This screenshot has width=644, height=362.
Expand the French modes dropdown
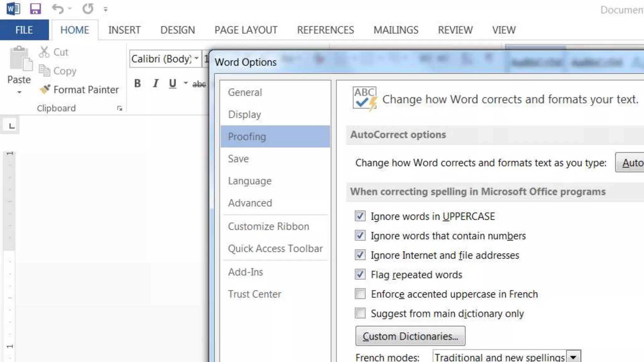[574, 357]
